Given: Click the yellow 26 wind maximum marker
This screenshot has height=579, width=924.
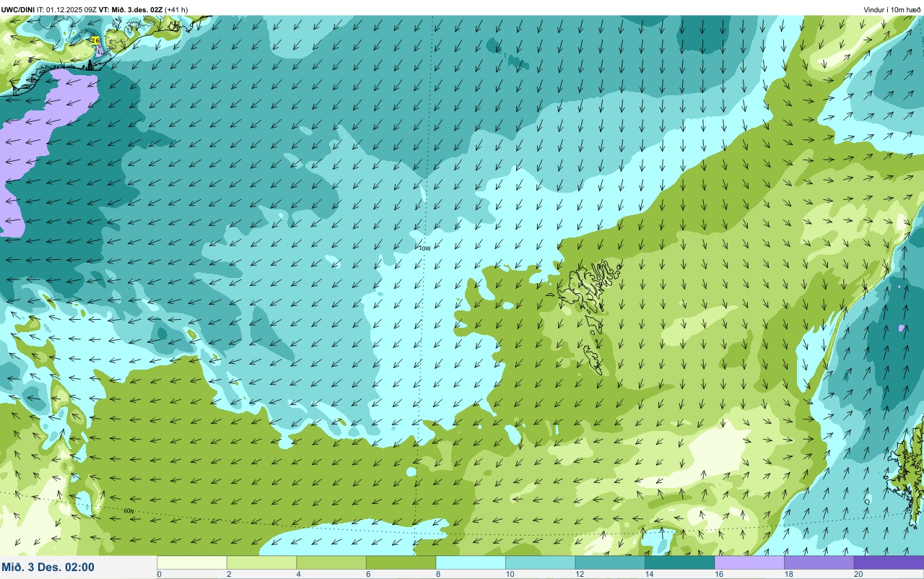Looking at the screenshot, I should coord(95,41).
